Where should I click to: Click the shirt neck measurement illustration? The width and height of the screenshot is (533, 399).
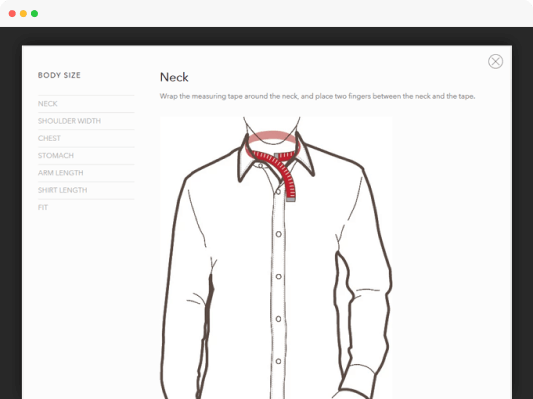pyautogui.click(x=276, y=258)
